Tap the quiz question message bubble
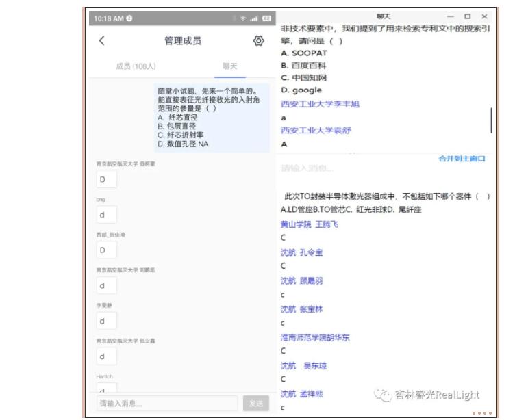This screenshot has height=420, width=515. (212, 117)
